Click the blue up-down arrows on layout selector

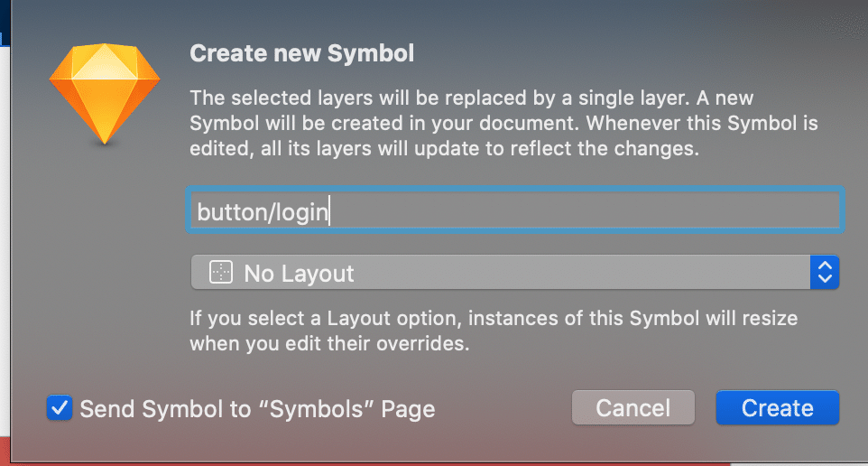pyautogui.click(x=825, y=272)
